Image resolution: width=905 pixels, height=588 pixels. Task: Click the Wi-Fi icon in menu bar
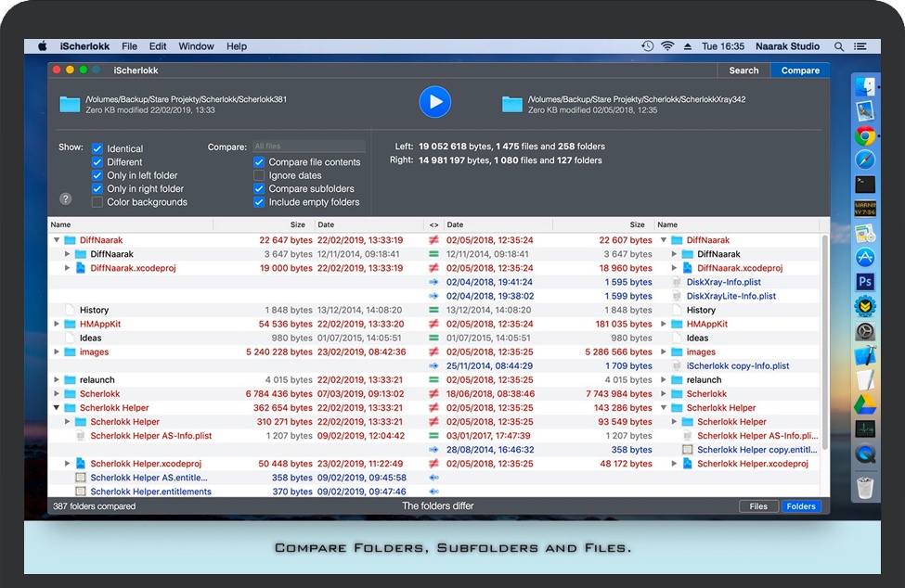pyautogui.click(x=667, y=46)
